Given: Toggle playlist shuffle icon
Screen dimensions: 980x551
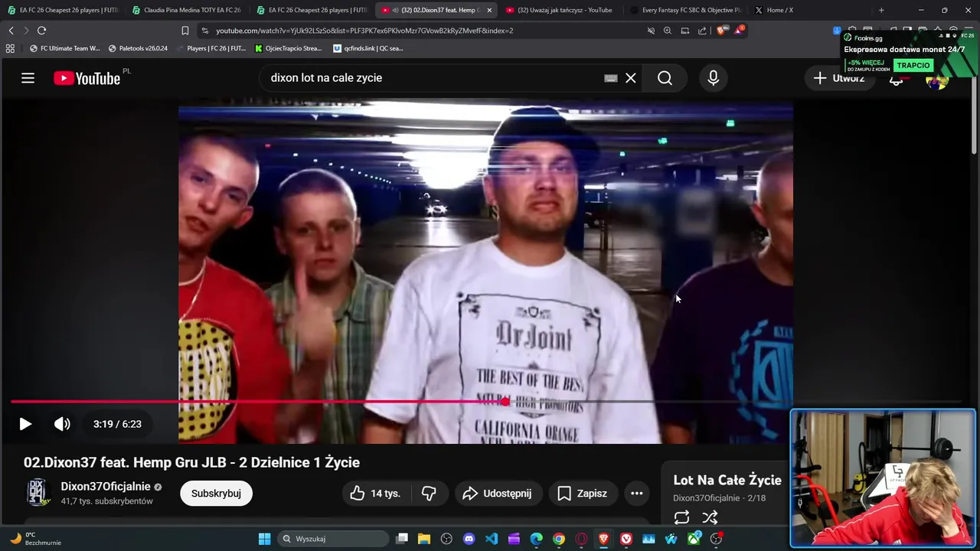Looking at the screenshot, I should [710, 517].
